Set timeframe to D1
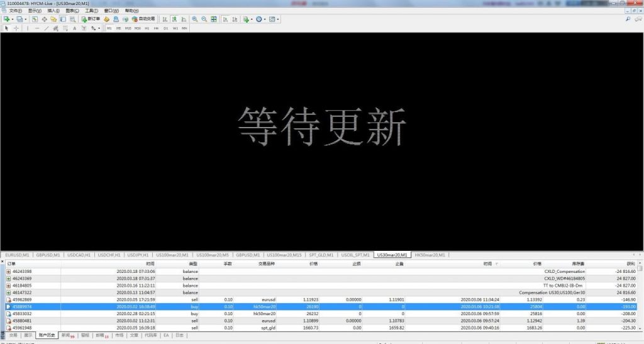Screen dimensions: 644x344 click(x=166, y=28)
